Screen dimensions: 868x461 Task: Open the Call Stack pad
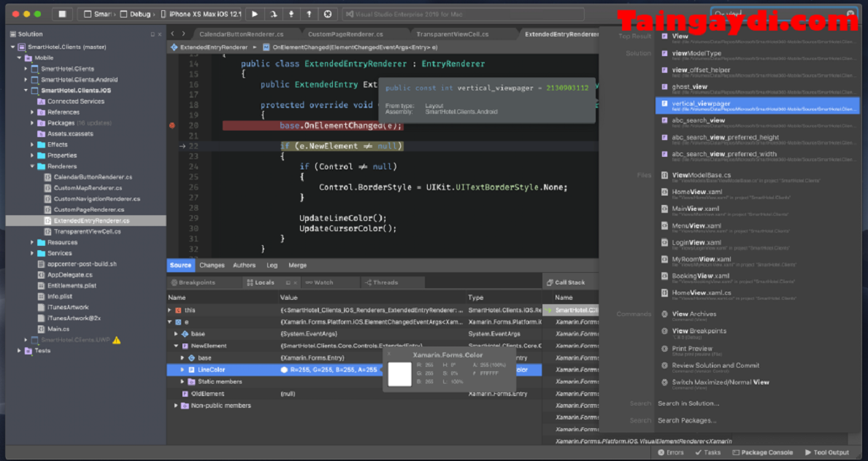(x=566, y=282)
